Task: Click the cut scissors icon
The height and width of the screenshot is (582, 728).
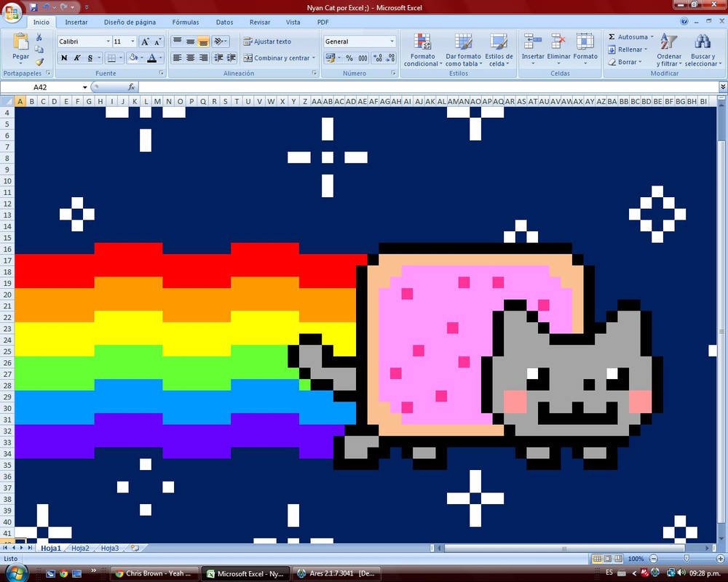Action: 39,37
